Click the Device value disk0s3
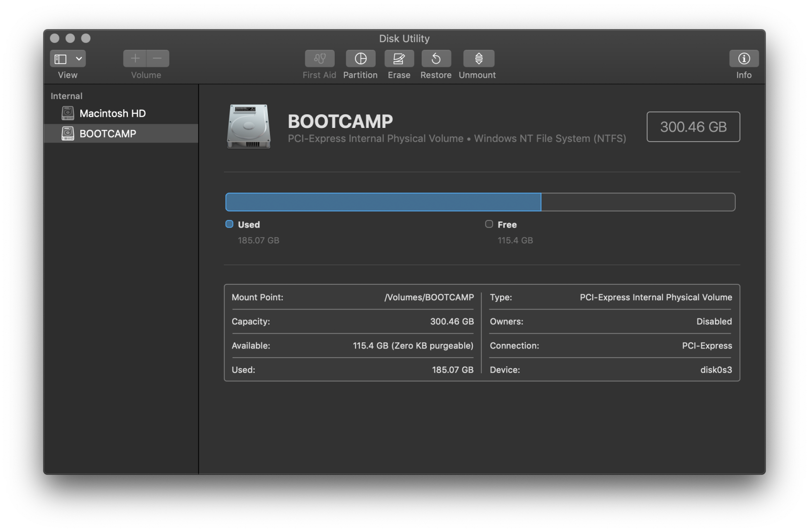Screen dimensions: 809x532 716,370
